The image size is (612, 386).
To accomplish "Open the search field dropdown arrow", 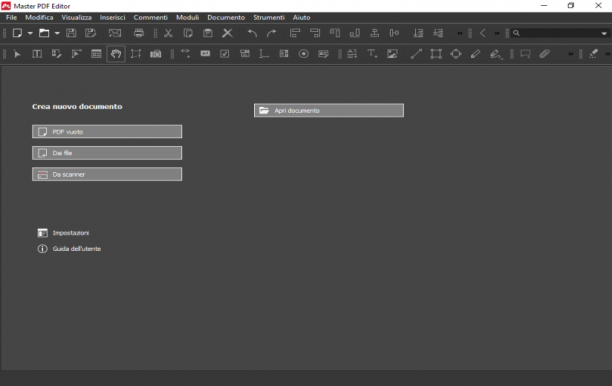I will pyautogui.click(x=604, y=34).
